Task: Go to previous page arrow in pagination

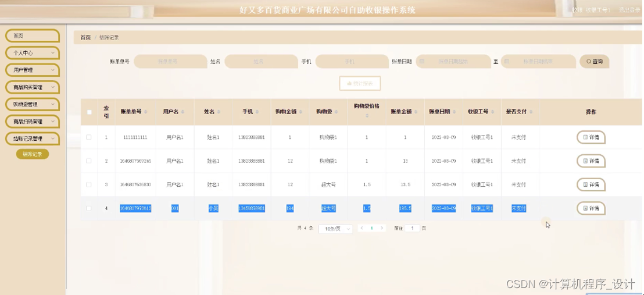Action: point(362,228)
